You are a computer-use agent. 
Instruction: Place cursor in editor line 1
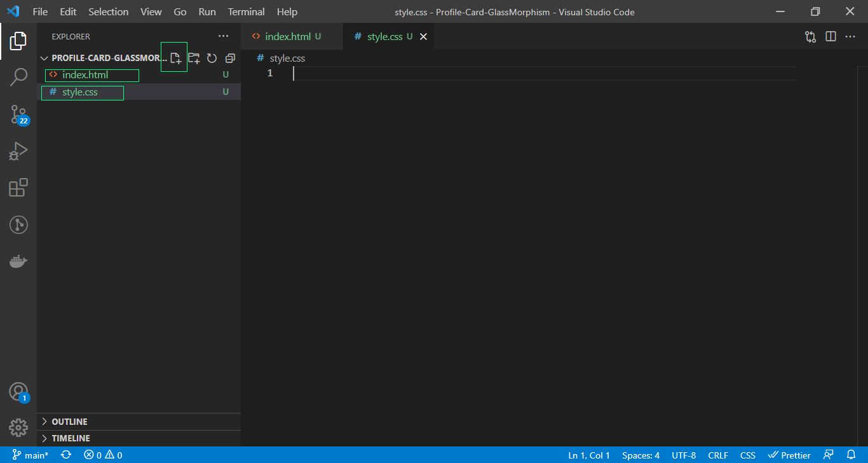tap(544, 74)
